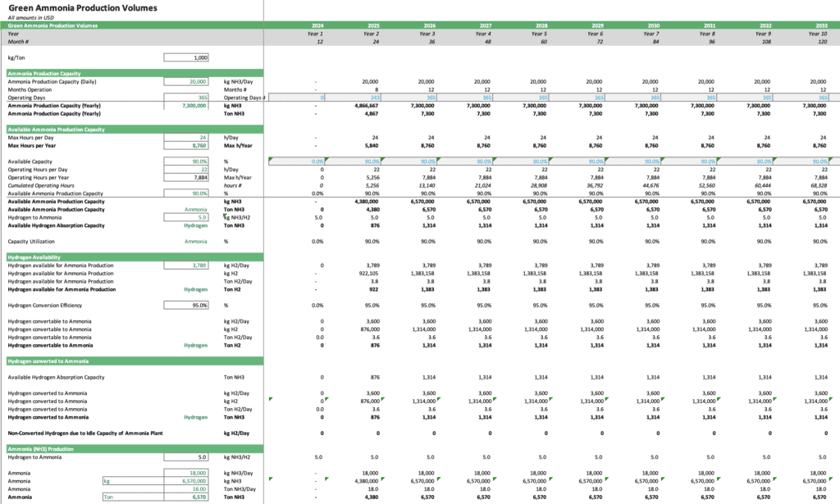Select the 'Month #' row label
The width and height of the screenshot is (840, 504).
(18, 42)
